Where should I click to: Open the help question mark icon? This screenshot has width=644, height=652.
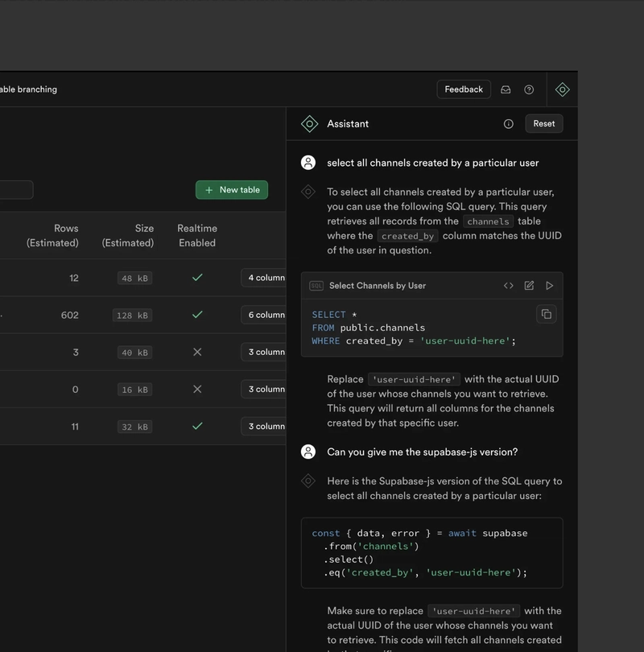(529, 89)
